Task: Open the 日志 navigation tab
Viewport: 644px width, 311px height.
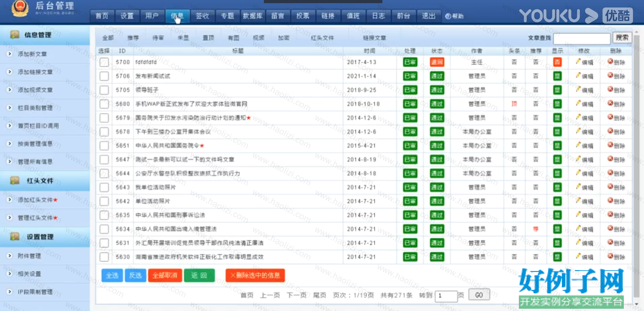Action: [378, 16]
